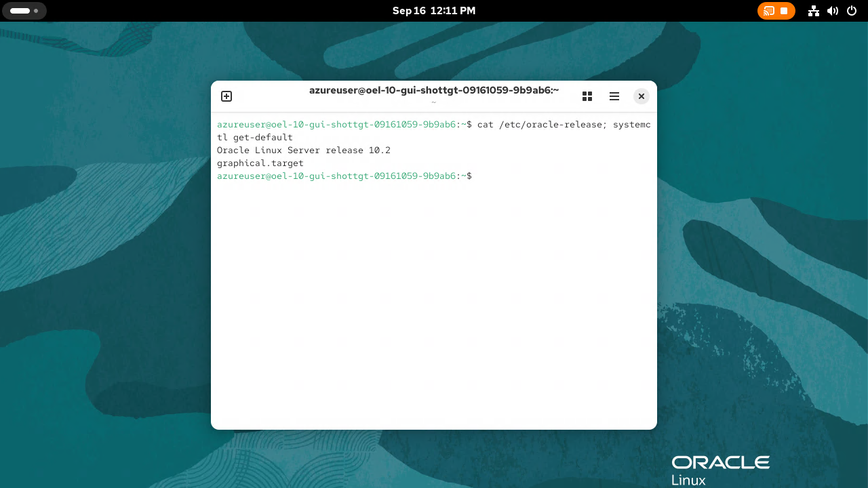Click the tilde subtitle under the window title

(x=434, y=102)
